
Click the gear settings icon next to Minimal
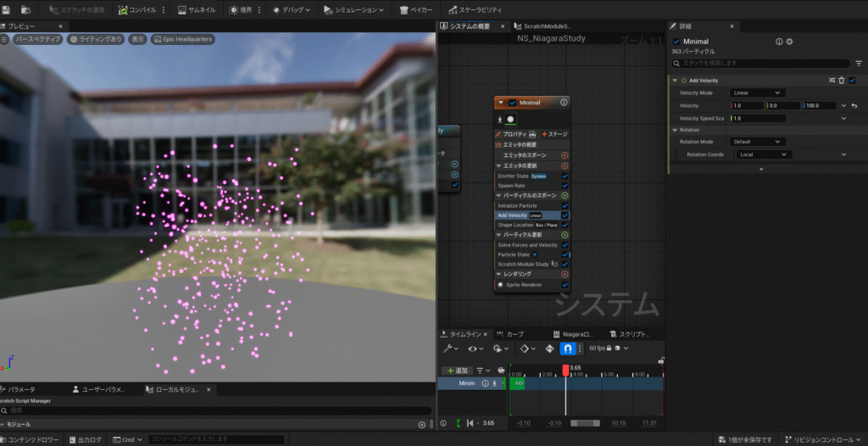coord(789,42)
